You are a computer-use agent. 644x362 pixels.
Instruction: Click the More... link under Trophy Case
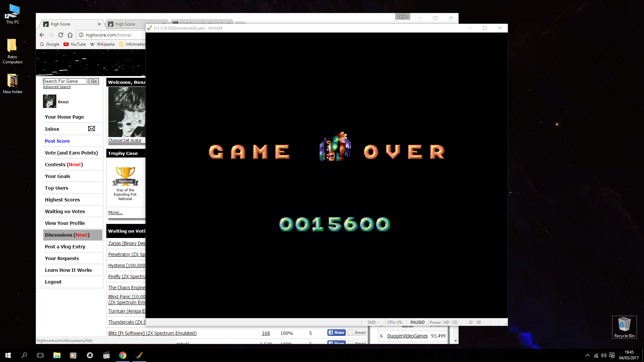click(x=115, y=213)
